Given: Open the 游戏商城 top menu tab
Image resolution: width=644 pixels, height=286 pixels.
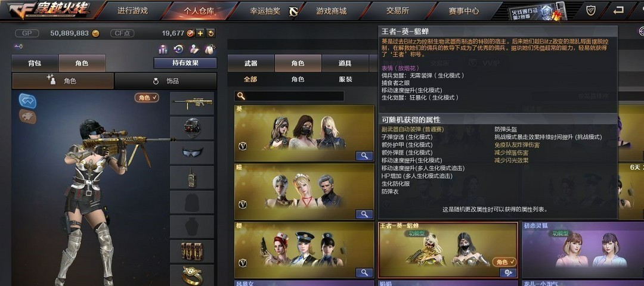Looking at the screenshot, I should (332, 11).
